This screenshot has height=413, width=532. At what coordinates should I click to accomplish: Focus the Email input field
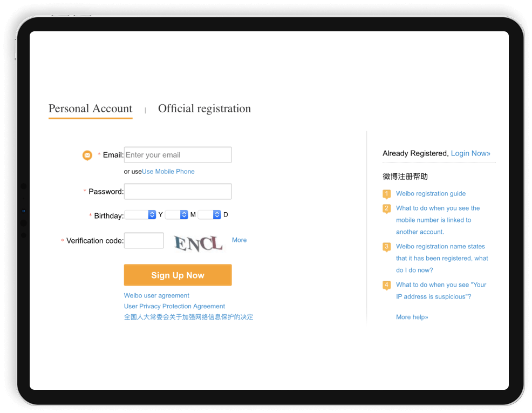[x=178, y=155]
